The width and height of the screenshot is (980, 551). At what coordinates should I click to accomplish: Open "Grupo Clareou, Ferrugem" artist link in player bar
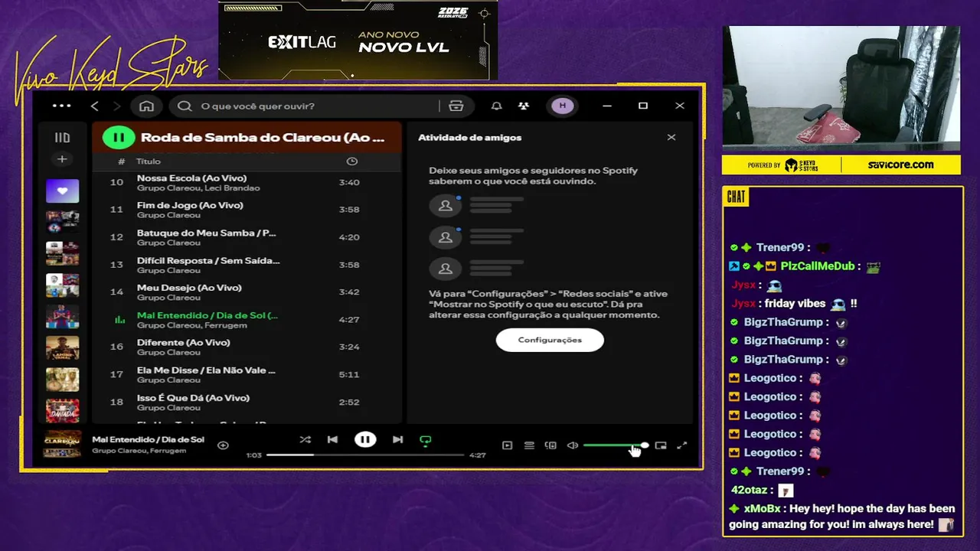(x=139, y=451)
